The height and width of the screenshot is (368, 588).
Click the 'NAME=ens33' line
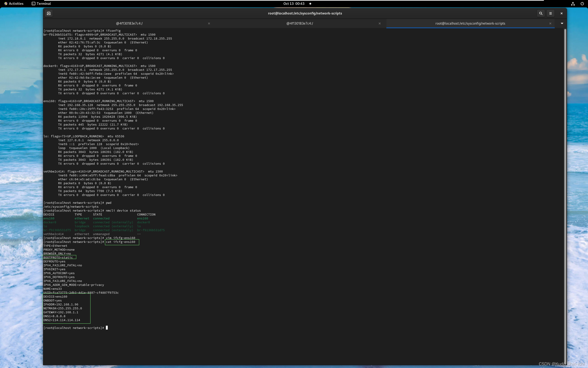52,289
